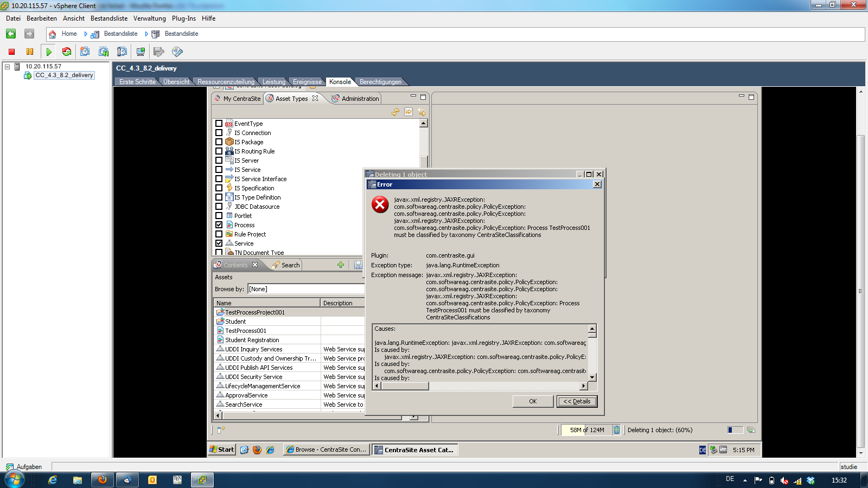868x488 pixels.
Task: Click the Causes horizontal scrollbar thumb
Action: click(x=405, y=386)
